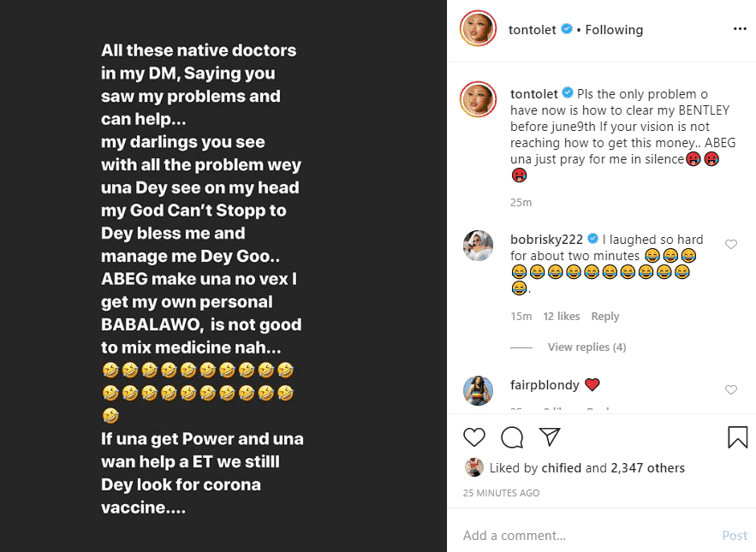Image resolution: width=756 pixels, height=552 pixels.
Task: Reply to bobrisky222's comment
Action: (604, 317)
